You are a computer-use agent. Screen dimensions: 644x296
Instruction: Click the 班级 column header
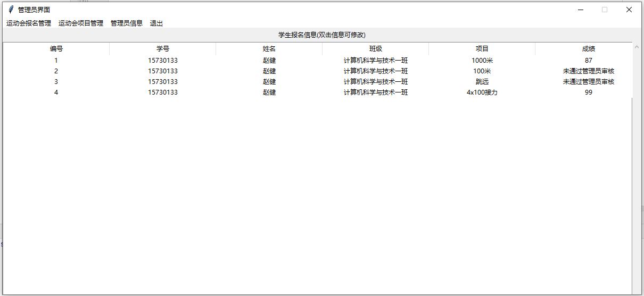[x=376, y=49]
